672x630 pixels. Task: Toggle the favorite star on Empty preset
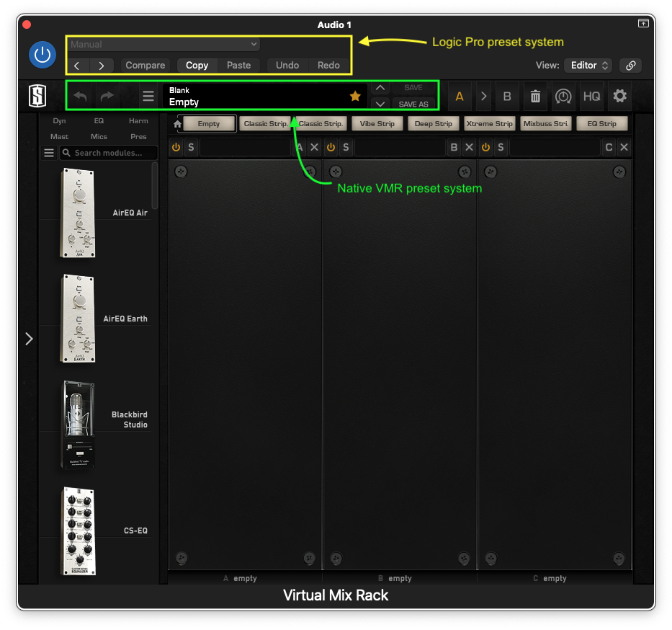355,96
